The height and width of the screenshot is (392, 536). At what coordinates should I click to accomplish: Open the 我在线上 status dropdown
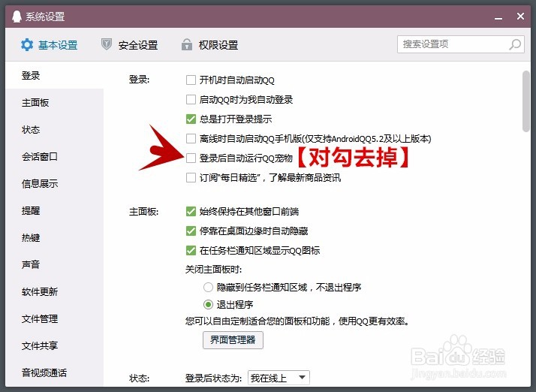click(x=279, y=378)
